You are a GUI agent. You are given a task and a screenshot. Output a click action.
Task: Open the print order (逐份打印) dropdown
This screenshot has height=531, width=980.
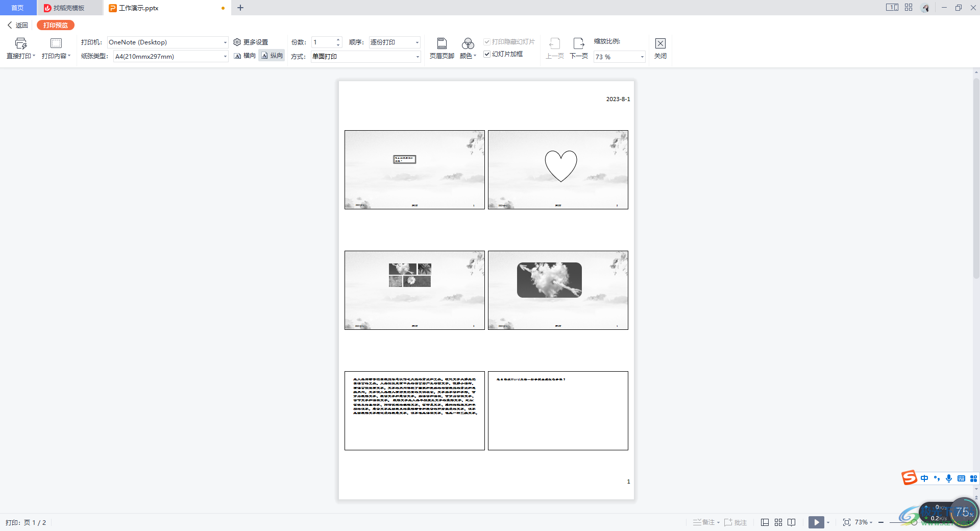point(395,42)
